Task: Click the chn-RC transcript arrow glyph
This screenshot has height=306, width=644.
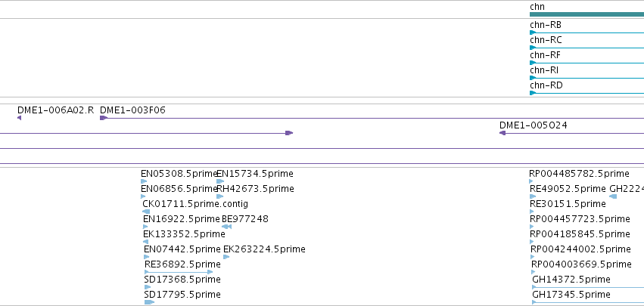Action: [533, 48]
